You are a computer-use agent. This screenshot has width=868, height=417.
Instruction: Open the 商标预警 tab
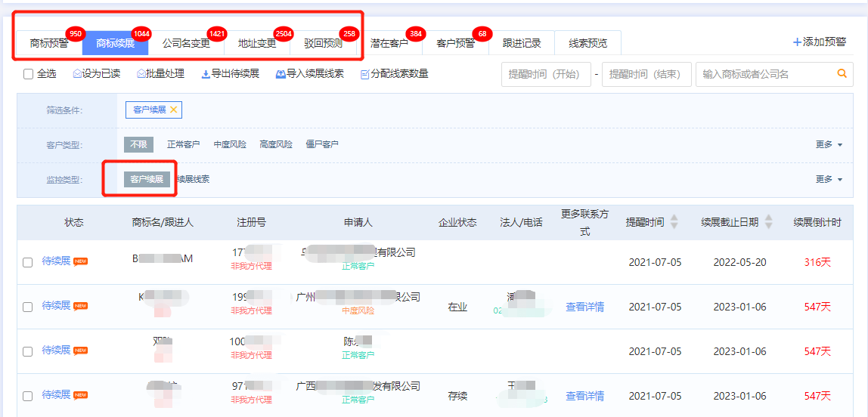tap(49, 43)
